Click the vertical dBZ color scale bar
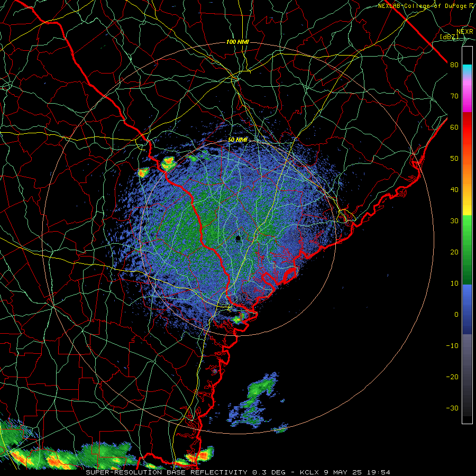This screenshot has width=476, height=476. click(x=467, y=235)
